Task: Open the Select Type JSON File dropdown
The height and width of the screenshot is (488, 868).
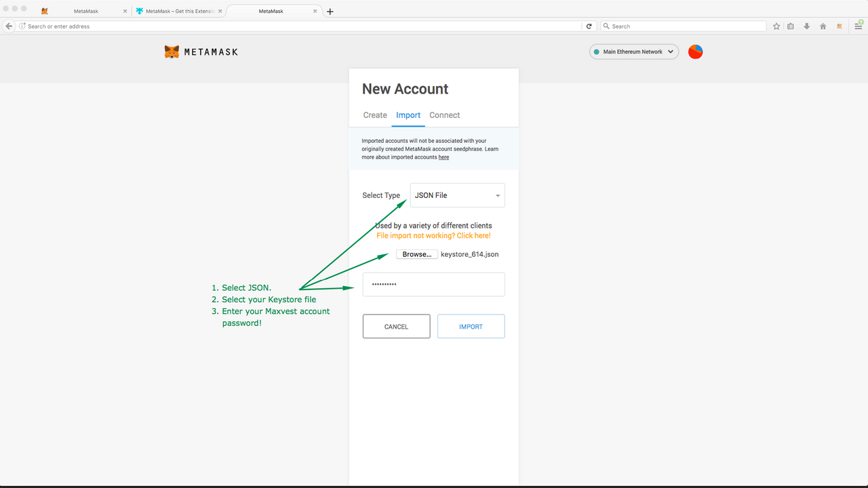Action: tap(458, 195)
